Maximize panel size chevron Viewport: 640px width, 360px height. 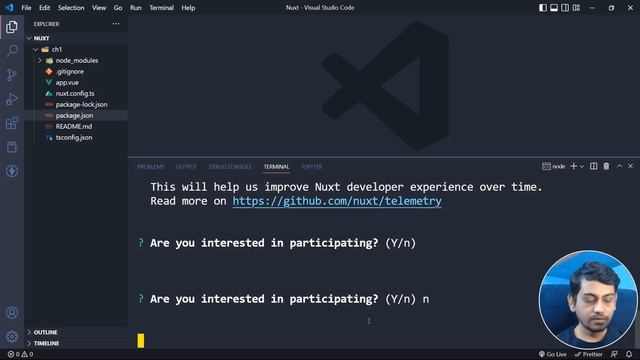[619, 166]
